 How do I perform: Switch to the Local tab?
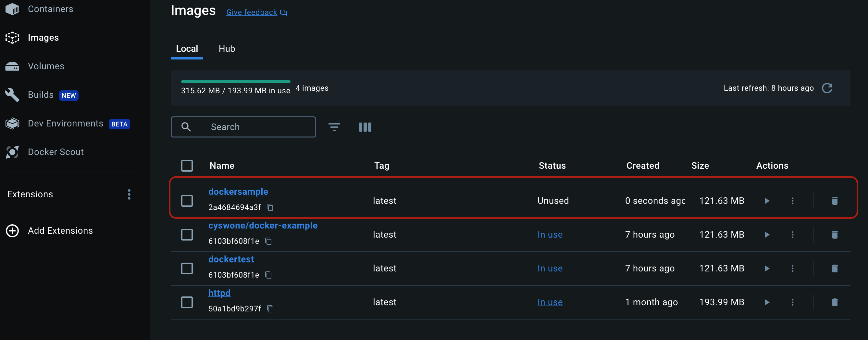[187, 49]
